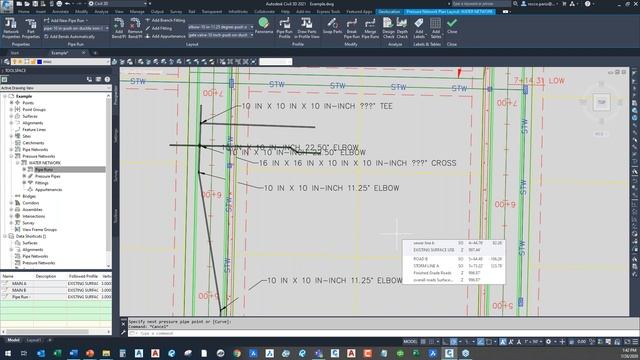The image size is (640, 360).
Task: Click the Add Bend/PI tool
Action: coord(118,28)
